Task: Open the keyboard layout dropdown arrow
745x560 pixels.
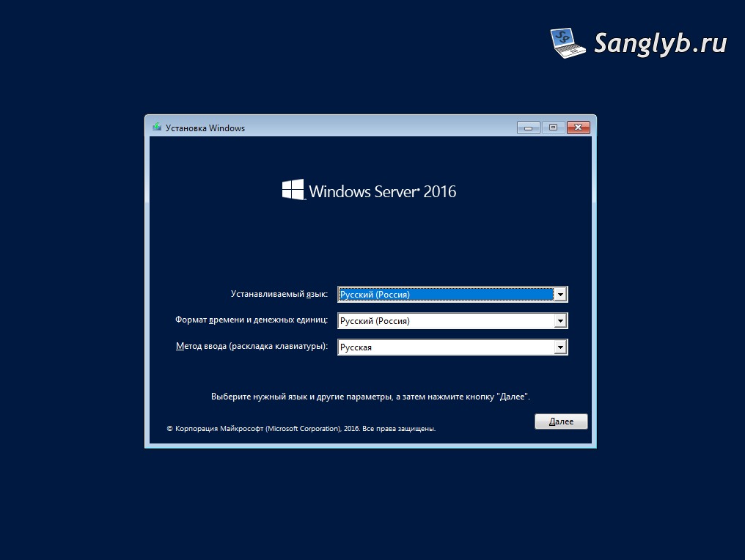Action: (x=561, y=347)
